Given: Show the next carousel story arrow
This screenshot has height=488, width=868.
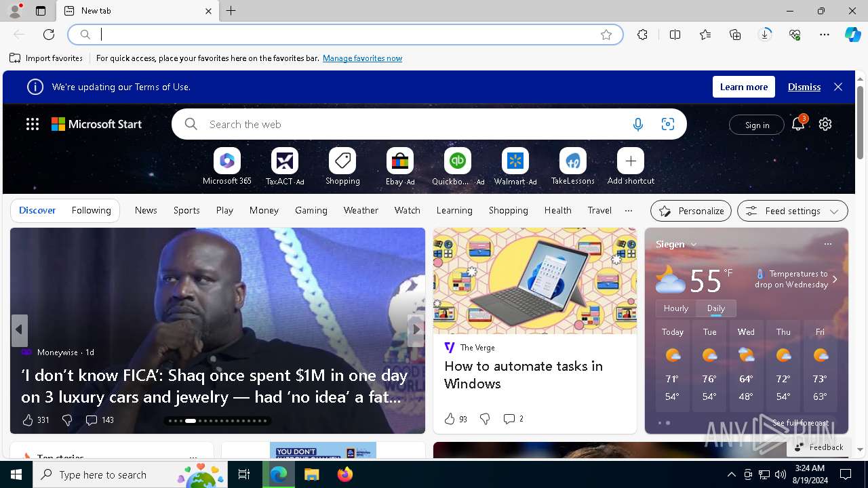Looking at the screenshot, I should (x=416, y=329).
